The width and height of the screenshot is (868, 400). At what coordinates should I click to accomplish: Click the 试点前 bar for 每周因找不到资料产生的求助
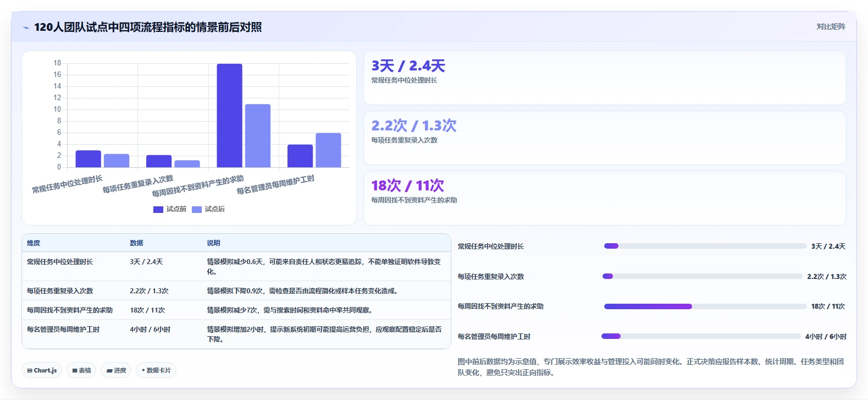229,116
